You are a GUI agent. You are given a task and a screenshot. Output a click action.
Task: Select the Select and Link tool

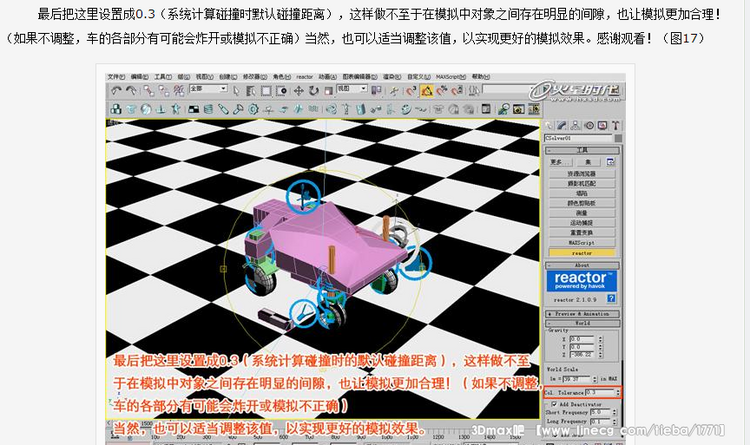pos(149,90)
